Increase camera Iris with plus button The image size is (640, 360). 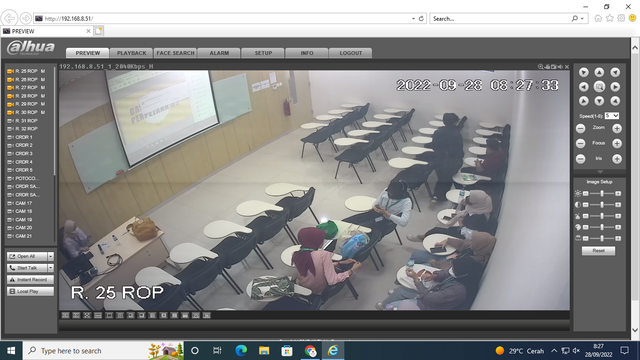pyautogui.click(x=617, y=159)
